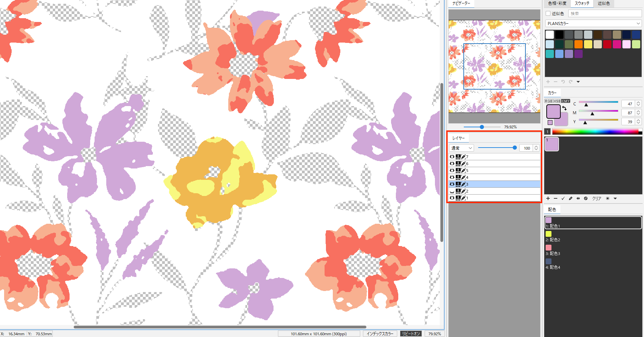The height and width of the screenshot is (337, 644).
Task: Click the sun brightness icon beside クリア
Action: coord(608,198)
